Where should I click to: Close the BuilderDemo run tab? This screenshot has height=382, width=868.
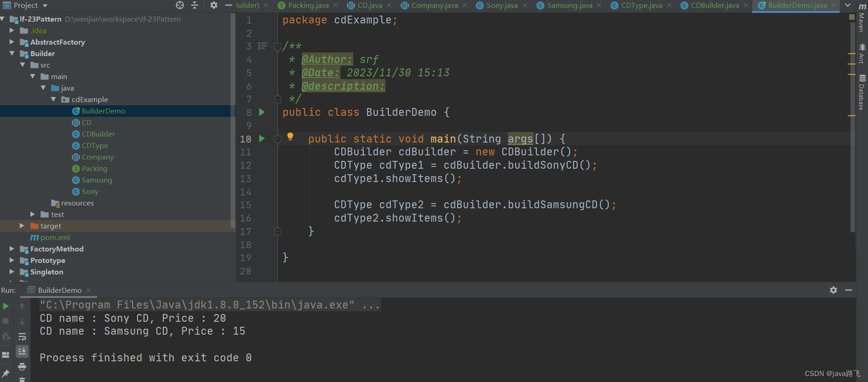(x=88, y=291)
